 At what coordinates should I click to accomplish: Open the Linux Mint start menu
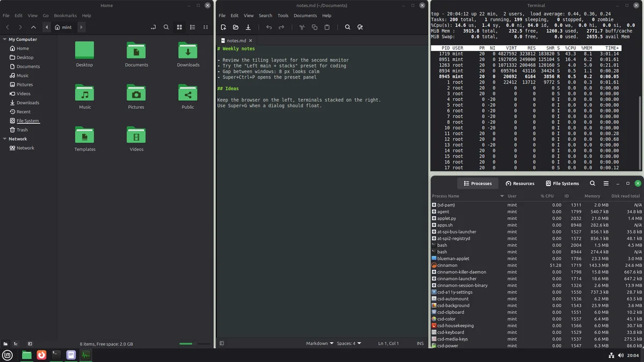point(8,354)
